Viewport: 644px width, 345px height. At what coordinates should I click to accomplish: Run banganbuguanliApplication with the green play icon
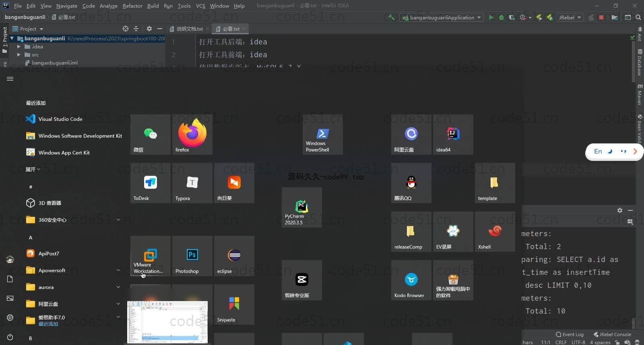491,17
